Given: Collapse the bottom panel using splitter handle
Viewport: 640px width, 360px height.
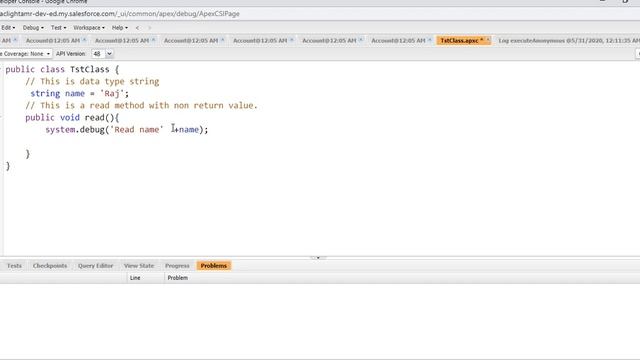Looking at the screenshot, I should click(x=318, y=258).
